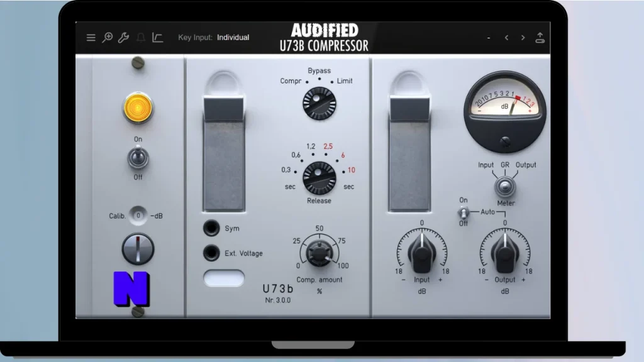The height and width of the screenshot is (362, 644).
Task: Click the 100 mark on Comp. amount
Action: point(343,266)
